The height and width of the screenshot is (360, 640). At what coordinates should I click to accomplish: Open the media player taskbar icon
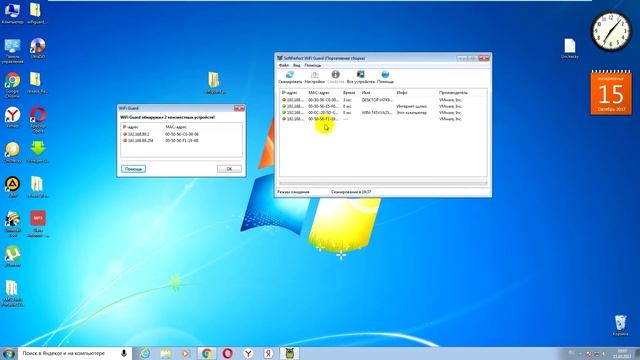tap(186, 353)
